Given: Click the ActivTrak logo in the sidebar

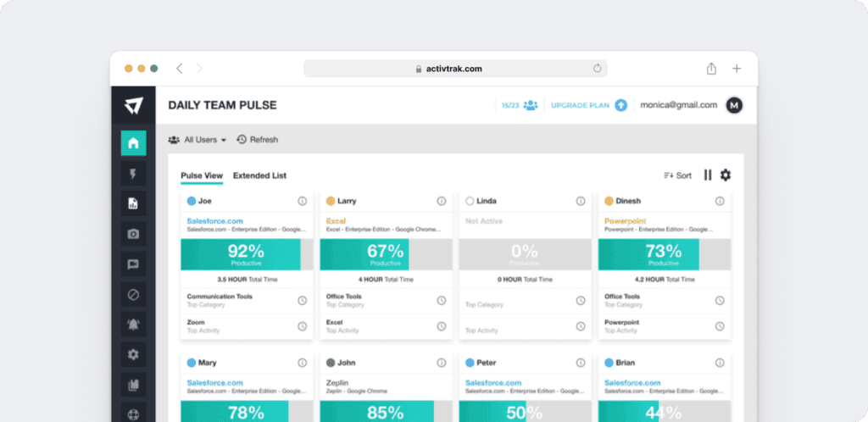Looking at the screenshot, I should (x=133, y=105).
